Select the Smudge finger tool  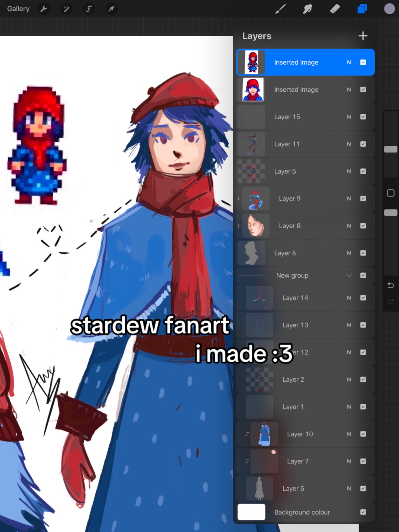click(x=308, y=9)
